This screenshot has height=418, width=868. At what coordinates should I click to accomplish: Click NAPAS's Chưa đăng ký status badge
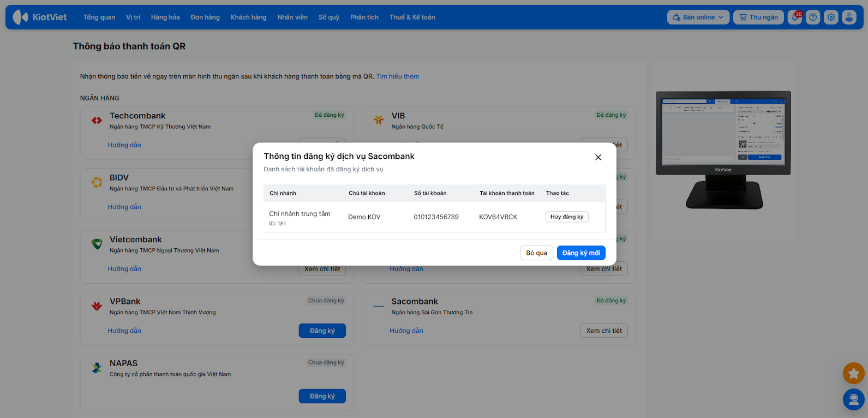tap(326, 362)
